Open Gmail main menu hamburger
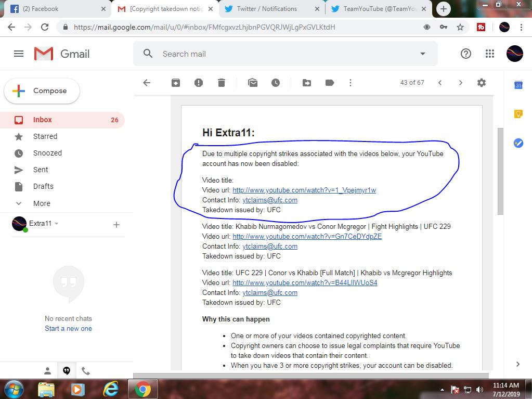Image resolution: width=532 pixels, height=399 pixels. pos(19,54)
